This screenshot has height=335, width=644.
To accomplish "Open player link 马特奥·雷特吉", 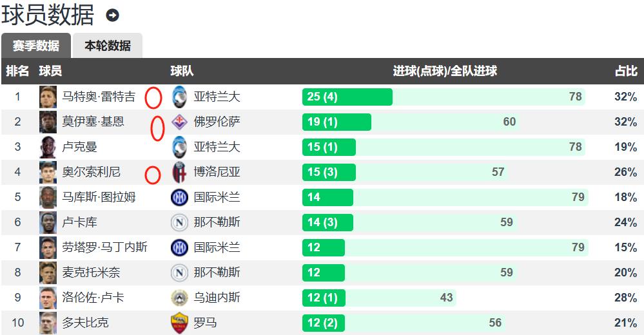I will 99,97.
